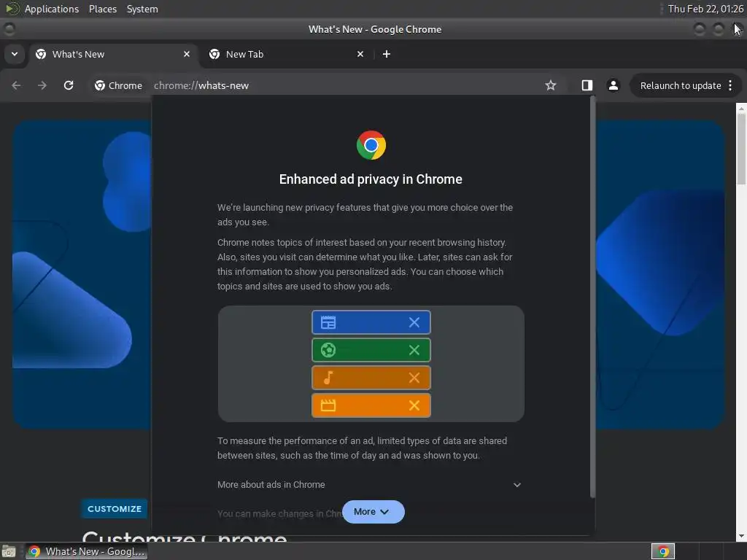
Task: Click the dialog's vertical scrollbar
Action: click(x=592, y=297)
